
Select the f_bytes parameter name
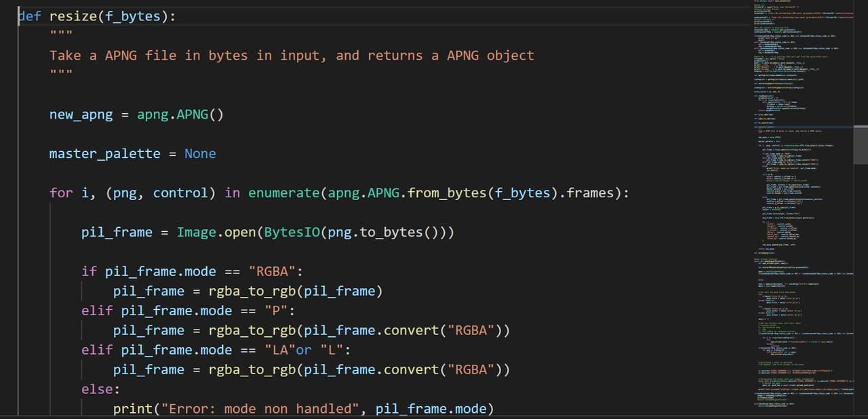pos(132,16)
